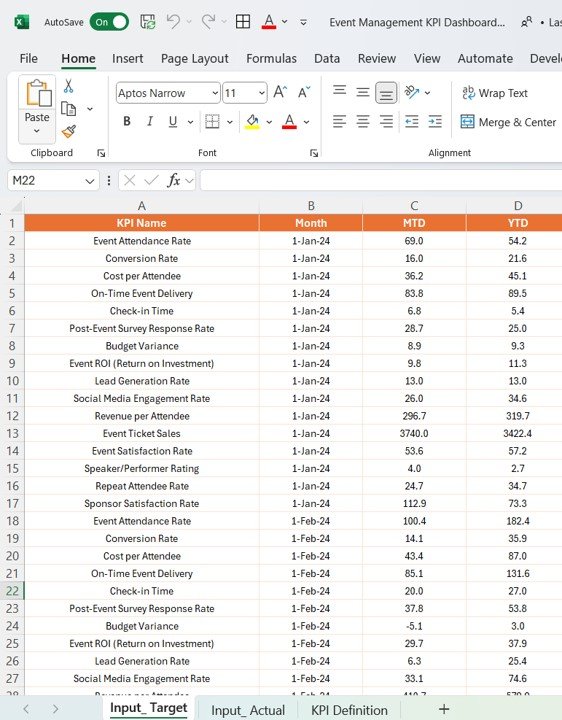Switch to the Input_Actual sheet tab

[248, 710]
